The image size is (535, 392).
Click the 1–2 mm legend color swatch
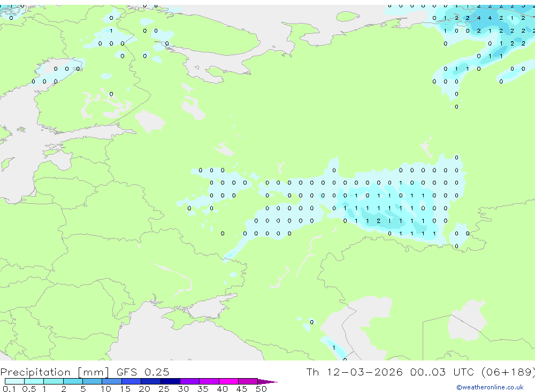53,381
